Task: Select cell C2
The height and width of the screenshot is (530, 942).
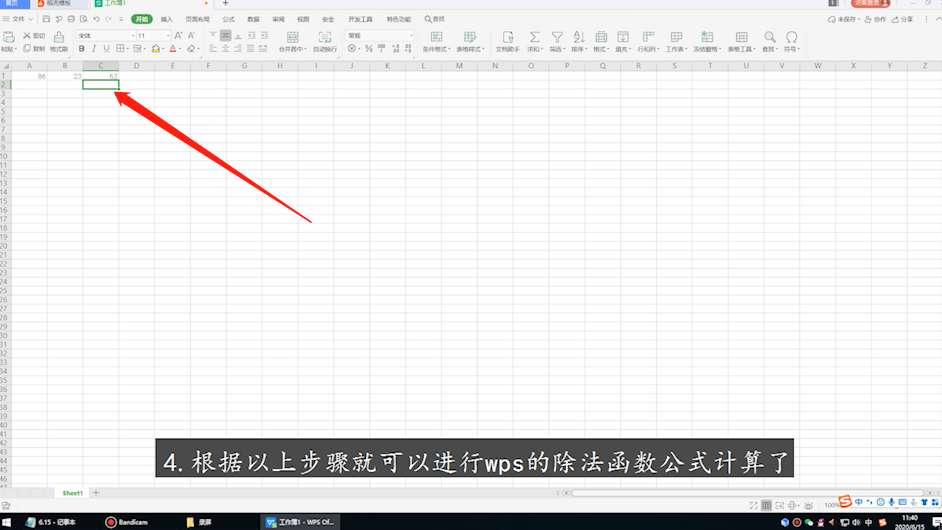Action: (x=100, y=85)
